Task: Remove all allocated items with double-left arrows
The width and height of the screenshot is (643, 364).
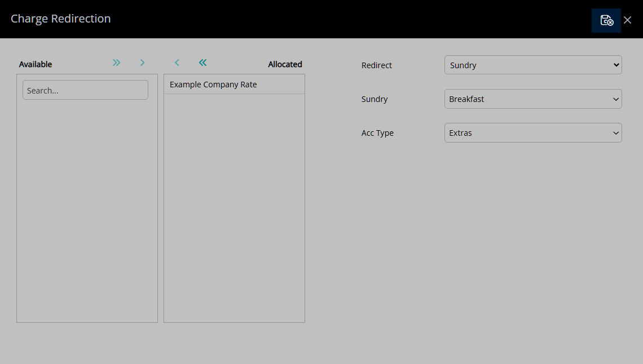Action: tap(202, 63)
